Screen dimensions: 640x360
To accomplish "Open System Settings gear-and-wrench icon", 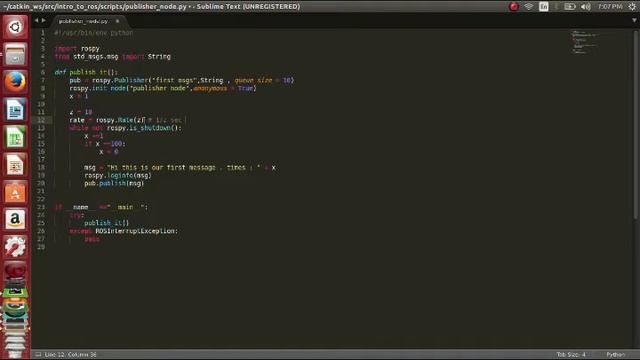I will coord(15,247).
